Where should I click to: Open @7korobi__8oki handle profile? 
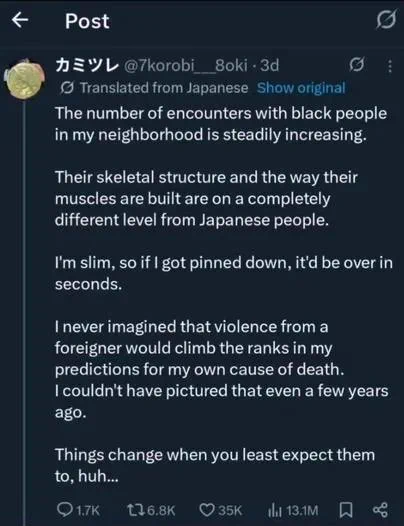(x=186, y=65)
